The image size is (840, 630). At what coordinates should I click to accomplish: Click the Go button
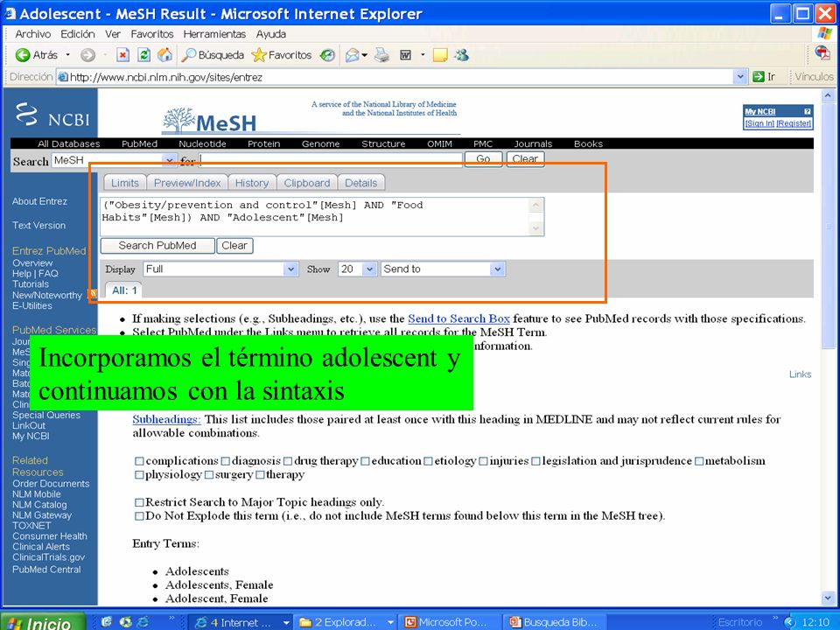point(483,159)
